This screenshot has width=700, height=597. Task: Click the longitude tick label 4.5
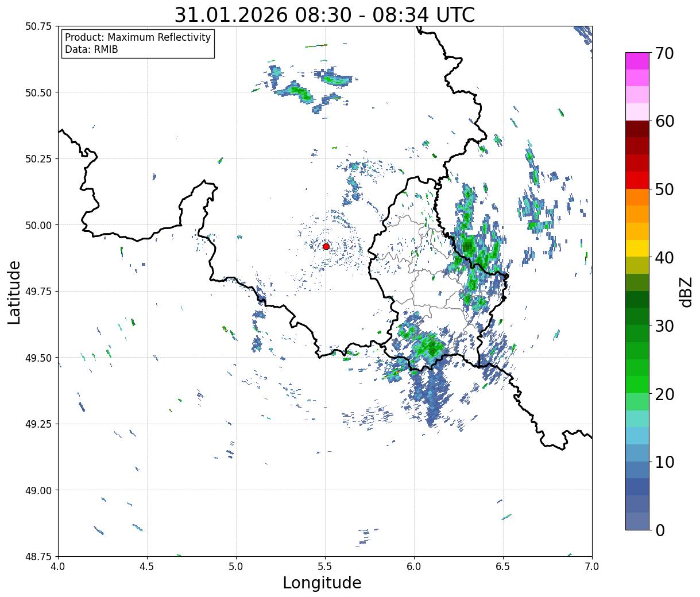pos(147,567)
